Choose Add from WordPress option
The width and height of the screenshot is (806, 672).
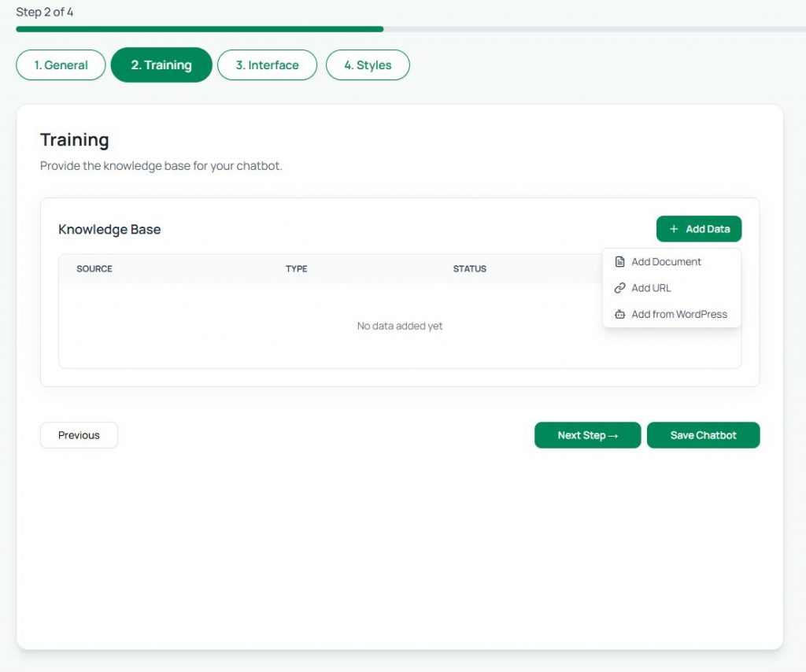pyautogui.click(x=671, y=314)
